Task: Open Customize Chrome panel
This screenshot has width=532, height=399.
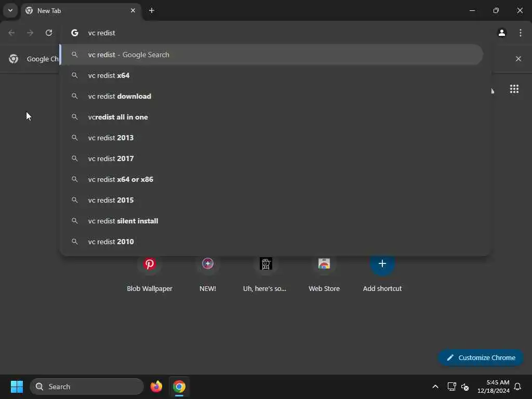Action: point(481,357)
